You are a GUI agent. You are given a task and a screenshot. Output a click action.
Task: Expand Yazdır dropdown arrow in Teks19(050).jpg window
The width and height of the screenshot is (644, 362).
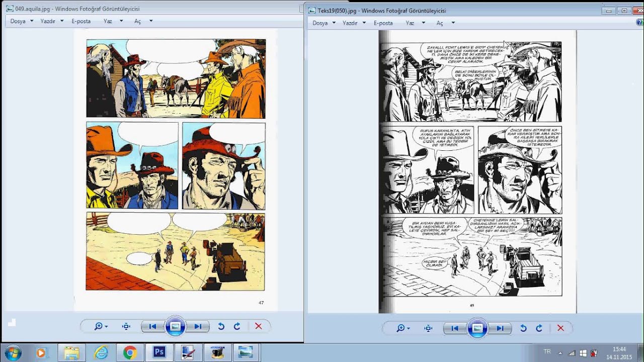click(x=364, y=23)
